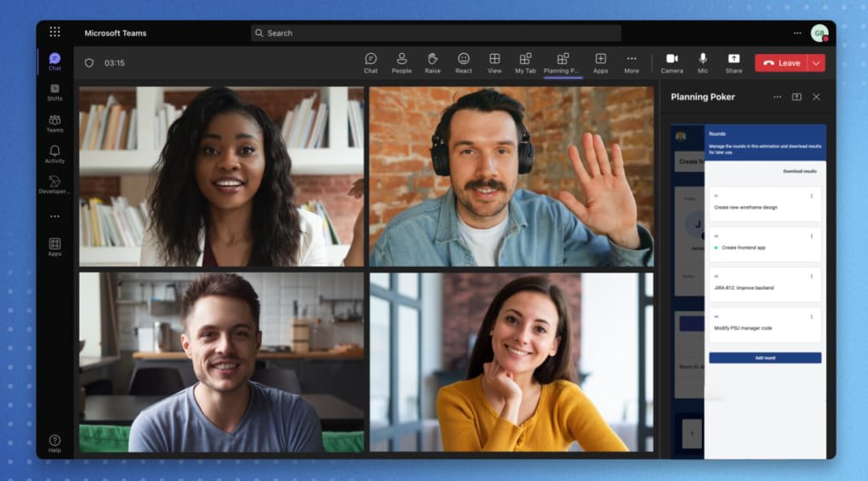Select the top-left participant video tile
Viewport: 868px width, 481px height.
[221, 176]
